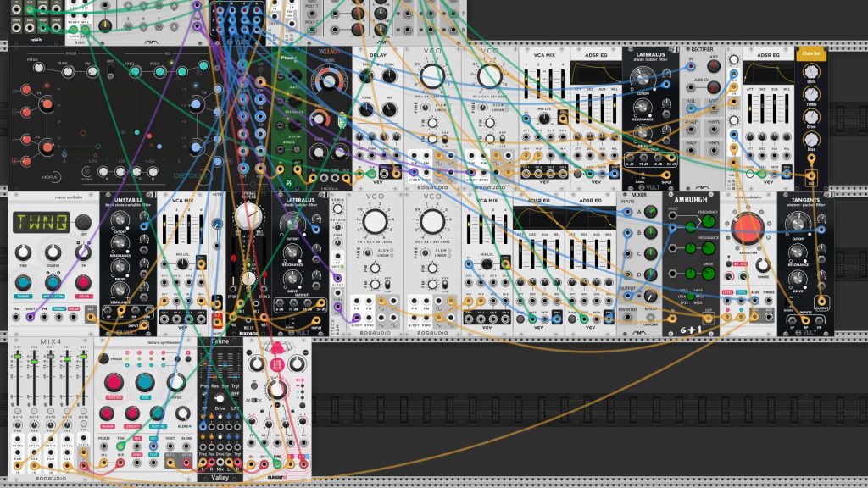Adjust CUTOFF knob on Lateralus beside Rectifier
The width and height of the screenshot is (868, 488).
tap(643, 78)
